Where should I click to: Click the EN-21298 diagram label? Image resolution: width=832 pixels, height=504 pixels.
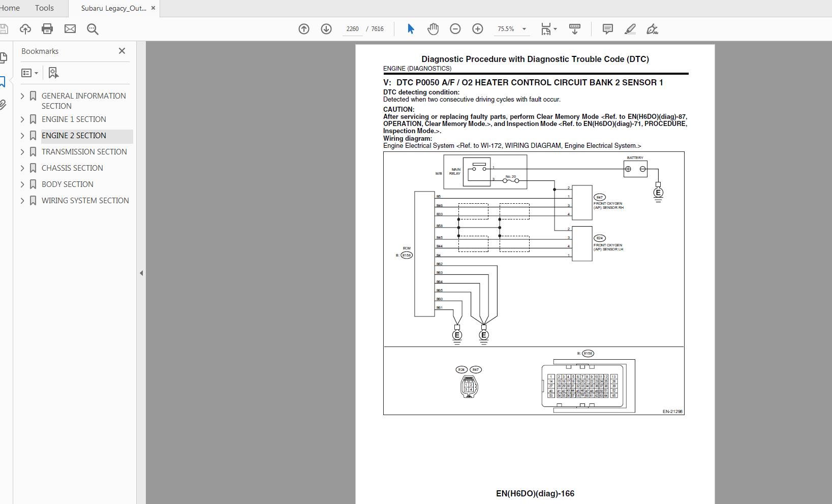(672, 412)
